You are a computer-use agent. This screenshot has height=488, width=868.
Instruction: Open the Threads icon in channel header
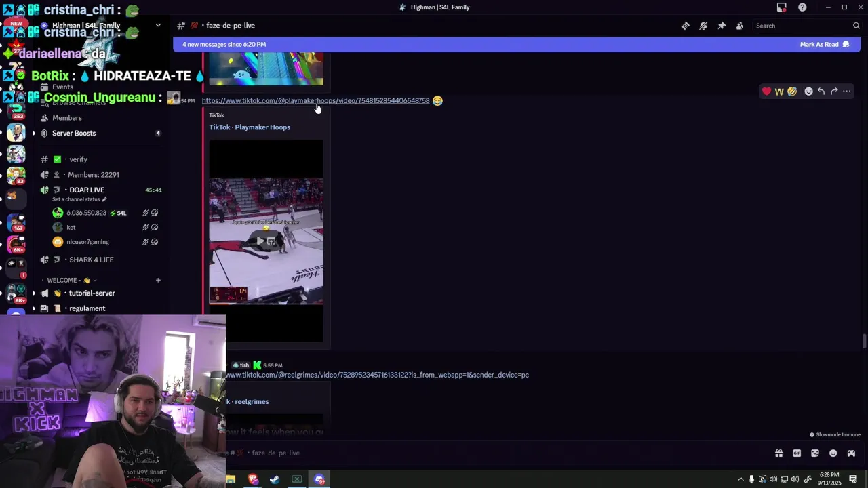point(685,26)
